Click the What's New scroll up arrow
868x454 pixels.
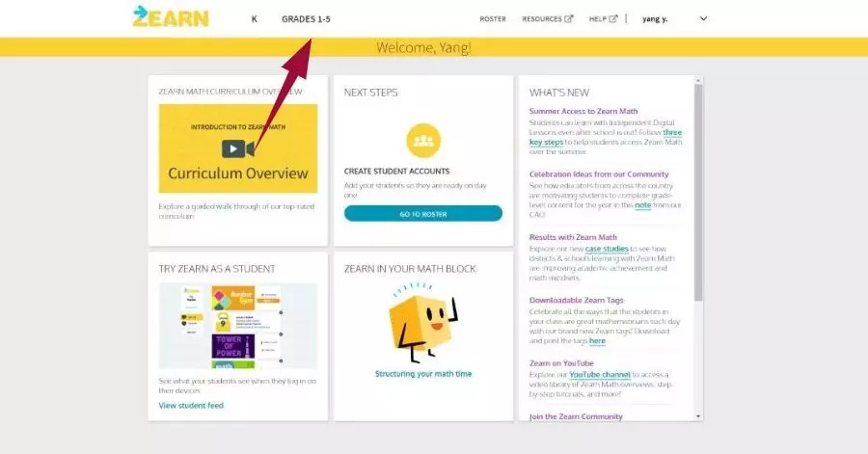pyautogui.click(x=698, y=81)
